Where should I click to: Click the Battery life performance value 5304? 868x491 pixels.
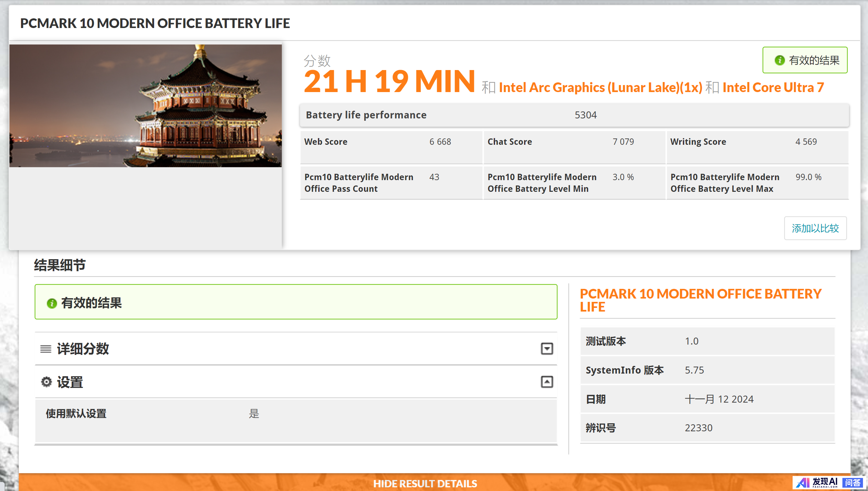tap(586, 115)
